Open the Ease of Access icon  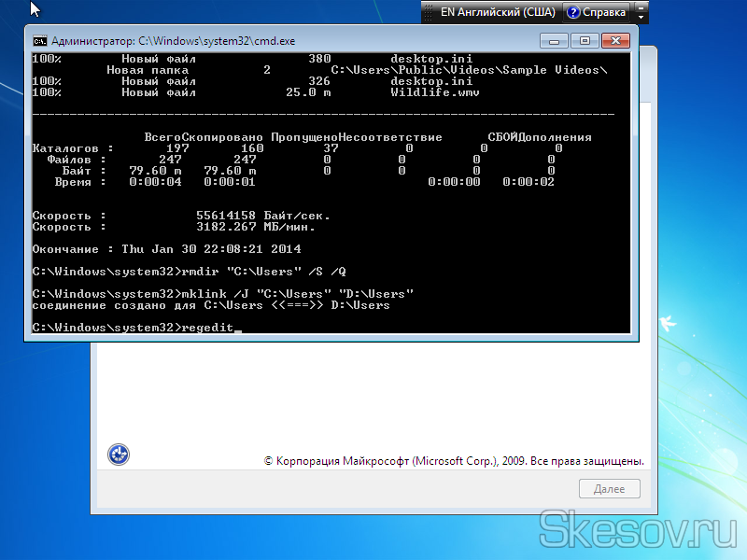(x=119, y=455)
